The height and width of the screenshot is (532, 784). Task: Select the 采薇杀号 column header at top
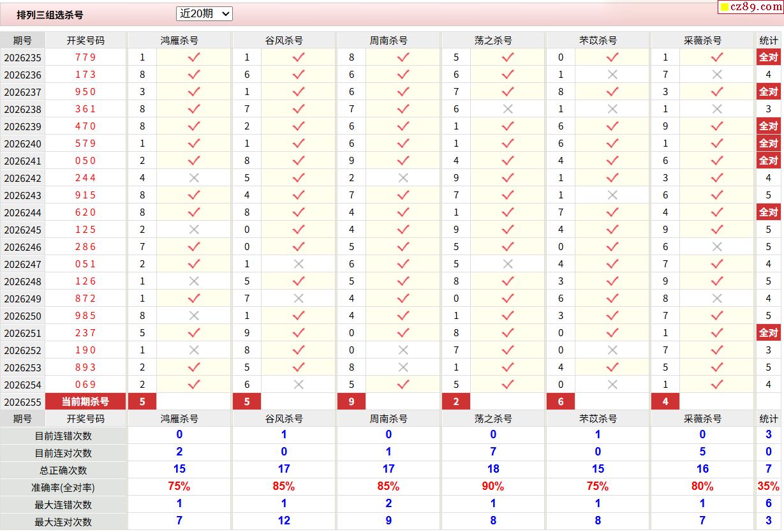(702, 40)
